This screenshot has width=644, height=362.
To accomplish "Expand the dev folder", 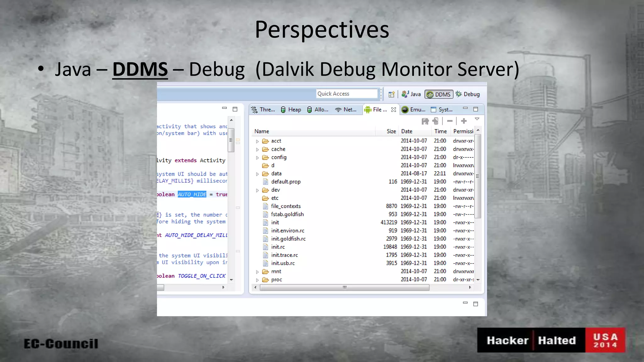I will [x=257, y=190].
